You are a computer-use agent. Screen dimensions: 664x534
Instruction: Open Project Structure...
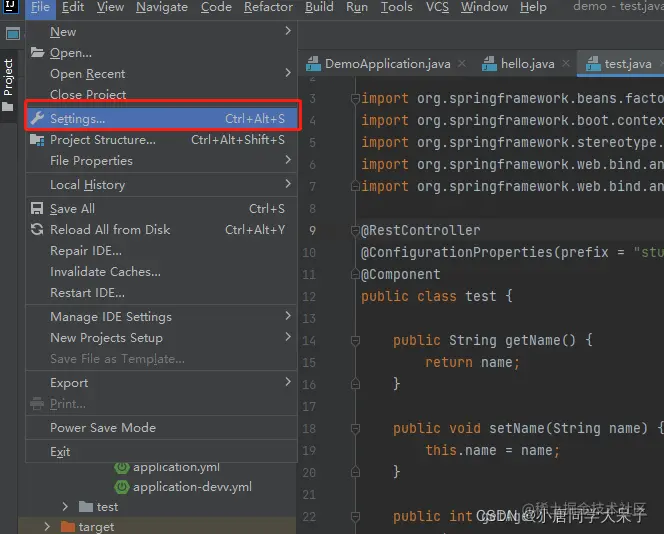162,140
